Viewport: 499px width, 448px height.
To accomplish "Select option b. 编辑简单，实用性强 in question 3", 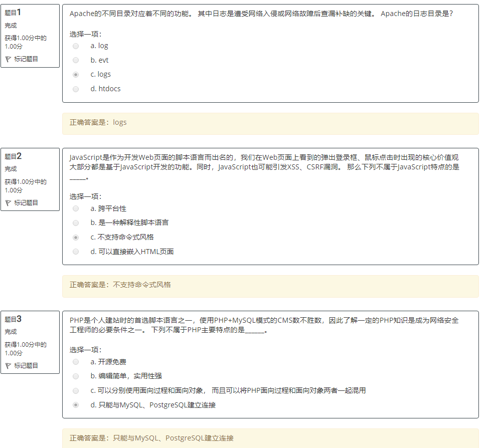I will (76, 376).
